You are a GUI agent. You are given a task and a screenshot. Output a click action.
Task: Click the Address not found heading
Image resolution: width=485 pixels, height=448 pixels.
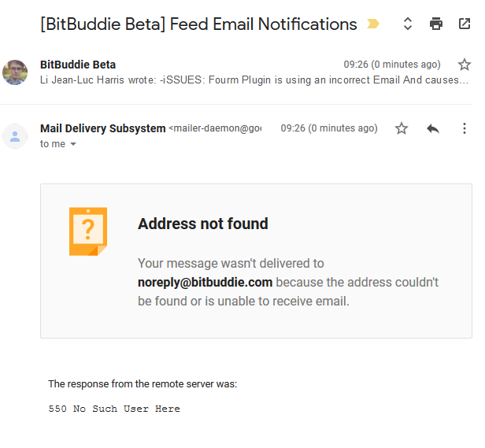click(x=203, y=224)
